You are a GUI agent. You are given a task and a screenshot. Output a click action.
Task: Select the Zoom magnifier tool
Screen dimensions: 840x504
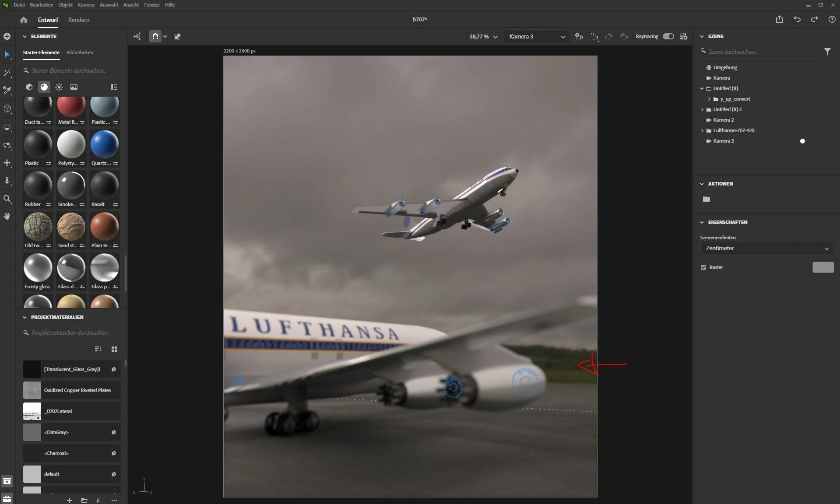(x=7, y=199)
